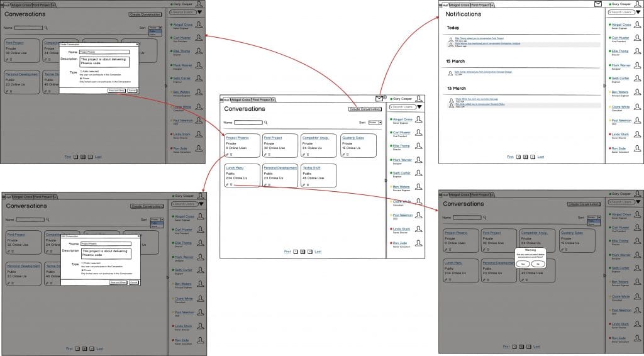Open the mail envelope icon in the center Conversations screen
Screen dimensions: 644x356
[x=379, y=99]
